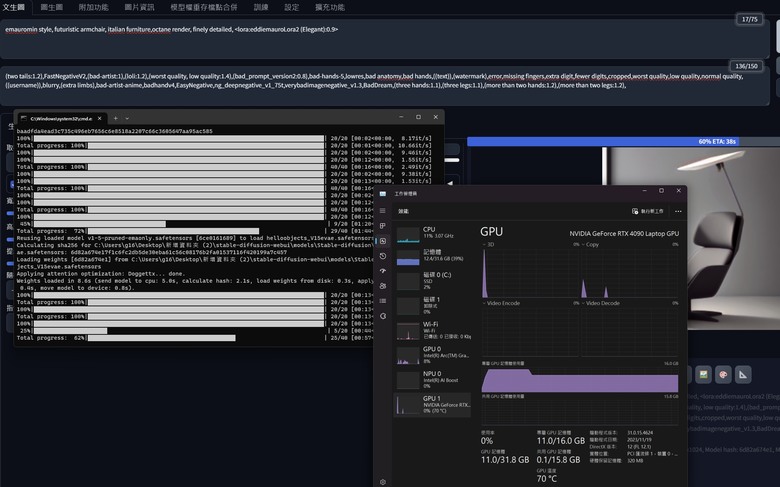Open the 附加功能 tab

tap(94, 7)
